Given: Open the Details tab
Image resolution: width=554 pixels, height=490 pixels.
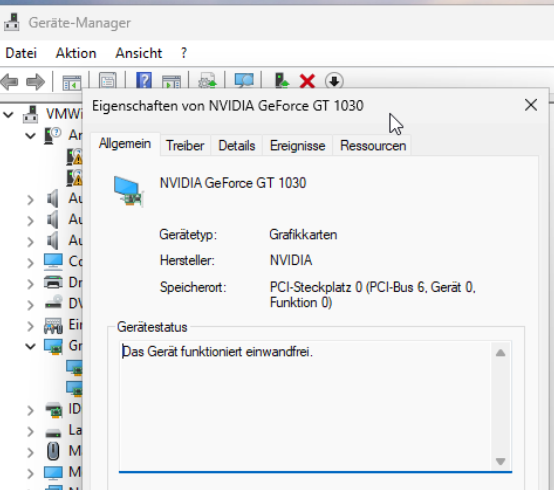Looking at the screenshot, I should point(237,146).
